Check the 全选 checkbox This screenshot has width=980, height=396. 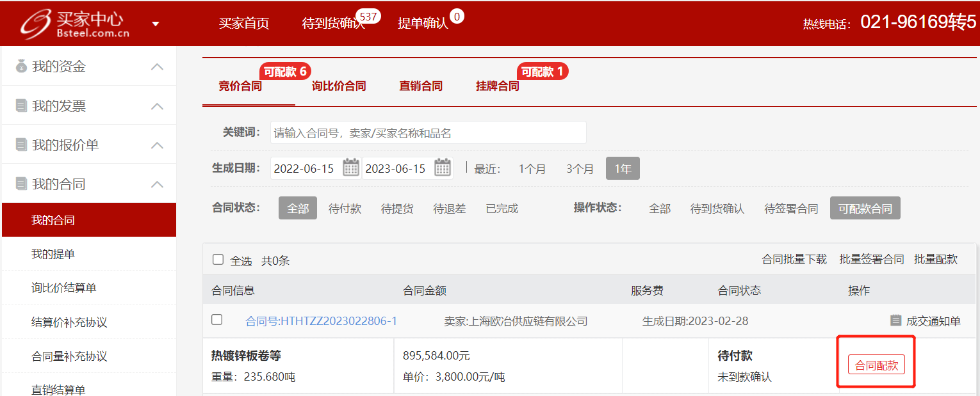218,260
